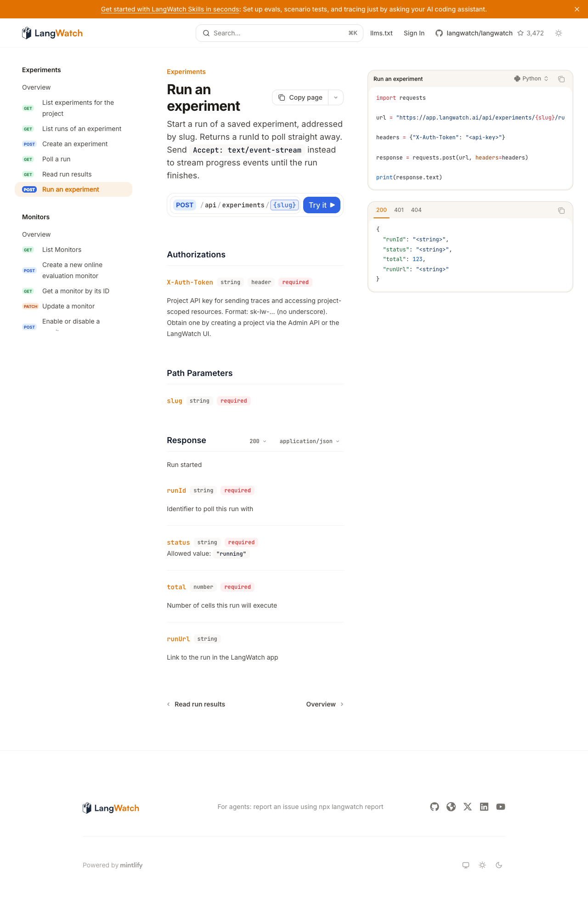The width and height of the screenshot is (588, 923).
Task: Copy the 200 response example JSON
Action: pyautogui.click(x=561, y=211)
